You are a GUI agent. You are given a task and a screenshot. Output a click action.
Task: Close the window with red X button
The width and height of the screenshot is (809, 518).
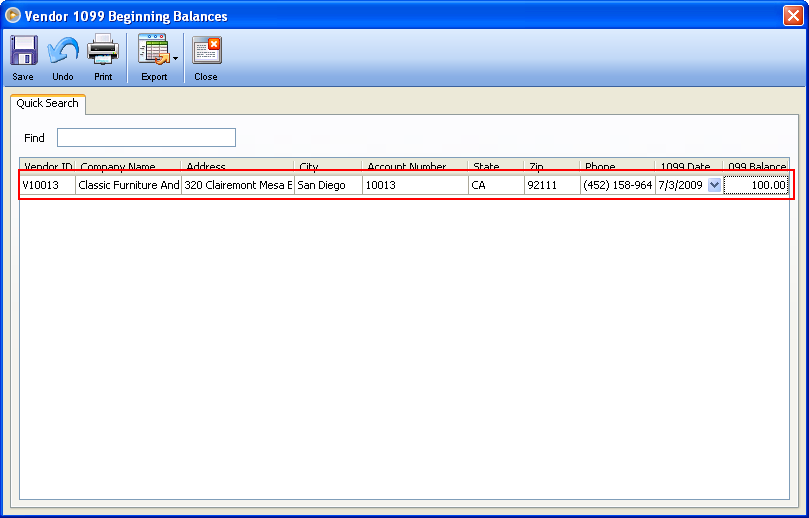(793, 15)
